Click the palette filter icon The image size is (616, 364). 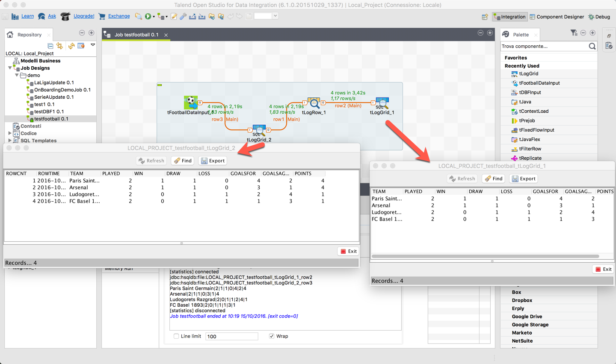574,33
